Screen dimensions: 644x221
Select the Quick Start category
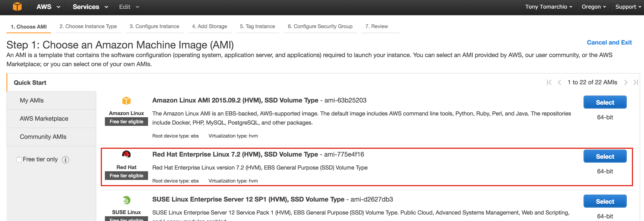click(x=52, y=82)
